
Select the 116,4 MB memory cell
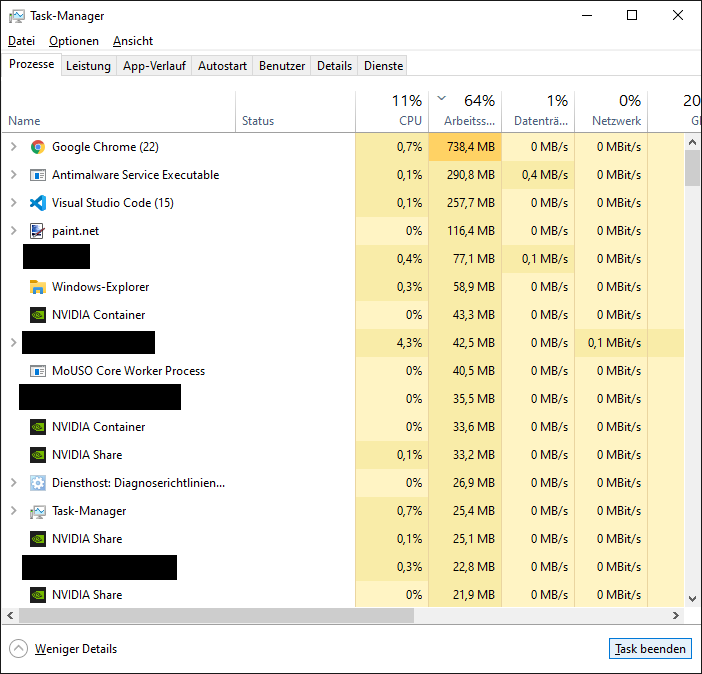tap(465, 231)
